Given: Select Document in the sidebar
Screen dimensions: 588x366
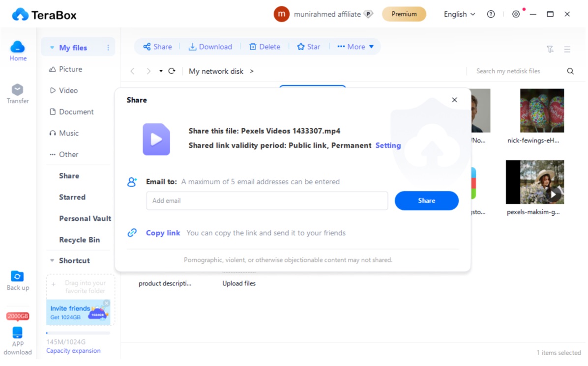Looking at the screenshot, I should coord(72,112).
